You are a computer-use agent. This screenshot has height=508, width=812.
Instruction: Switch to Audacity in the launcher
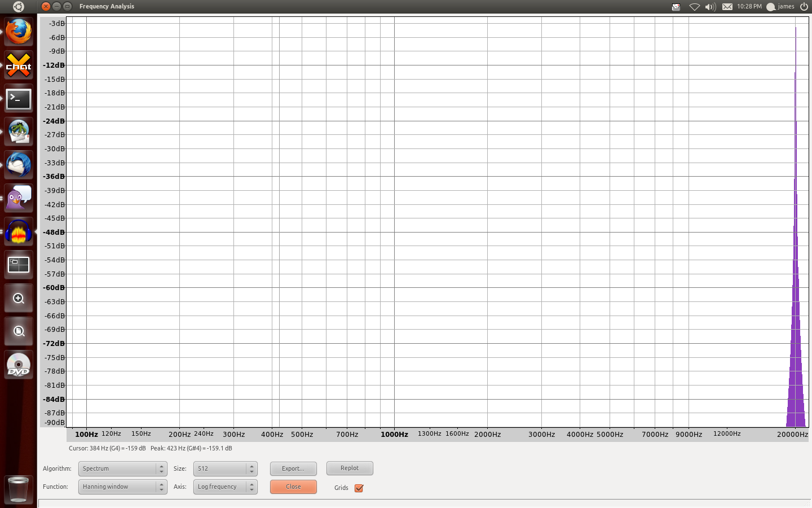19,232
